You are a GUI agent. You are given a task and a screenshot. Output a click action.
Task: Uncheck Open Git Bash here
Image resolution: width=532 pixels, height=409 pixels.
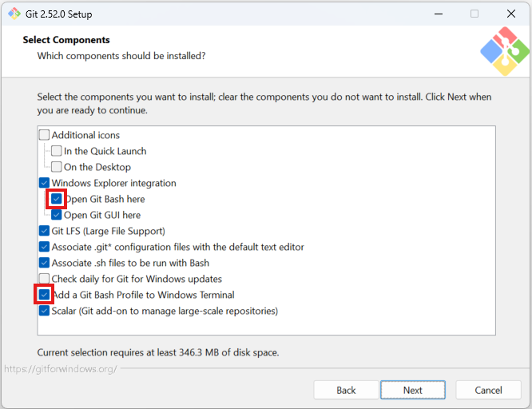click(57, 199)
